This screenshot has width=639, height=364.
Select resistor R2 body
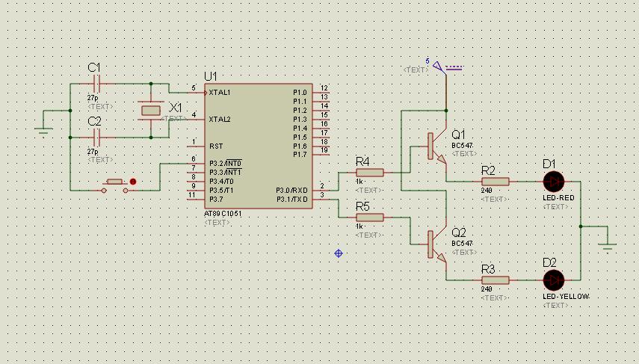click(496, 182)
